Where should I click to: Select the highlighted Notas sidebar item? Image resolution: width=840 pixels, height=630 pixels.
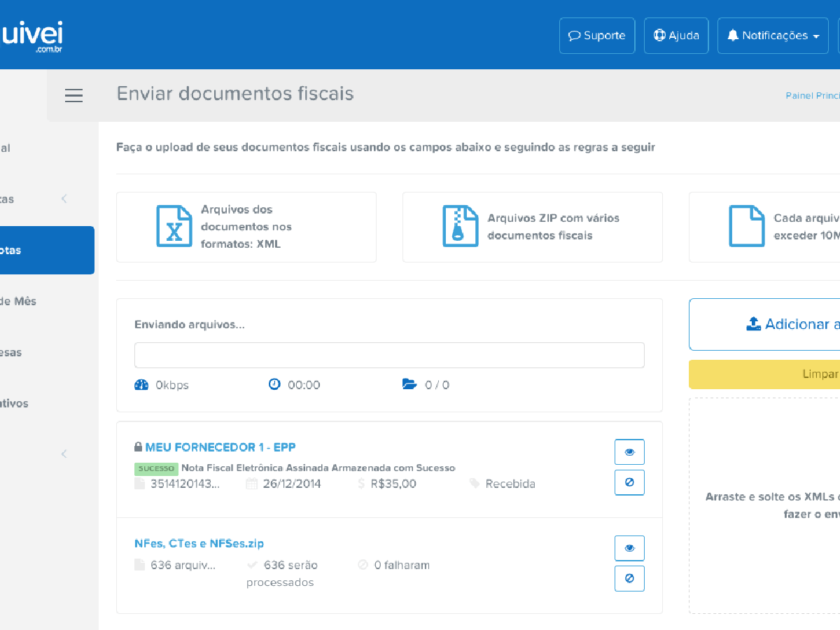pos(42,250)
